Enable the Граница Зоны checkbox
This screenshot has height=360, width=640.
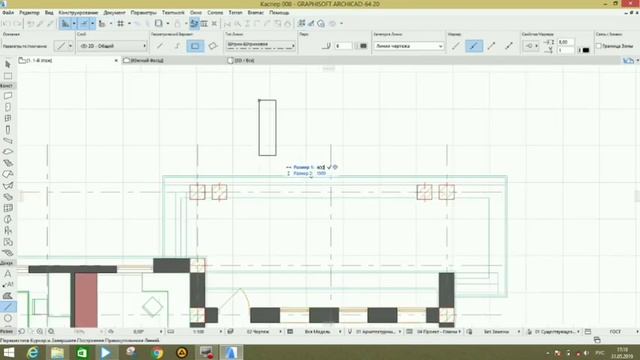pos(599,46)
